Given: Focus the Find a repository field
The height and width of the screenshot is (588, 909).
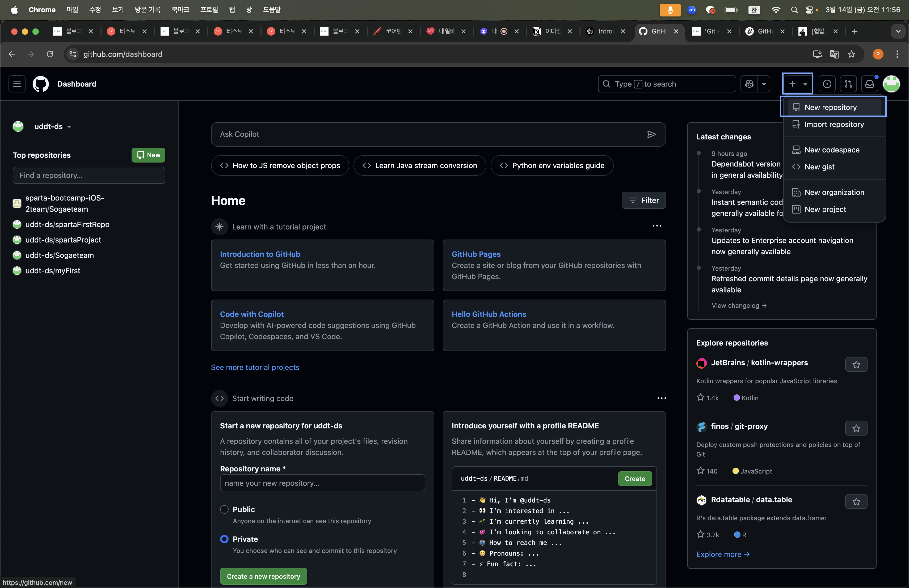Looking at the screenshot, I should click(89, 175).
